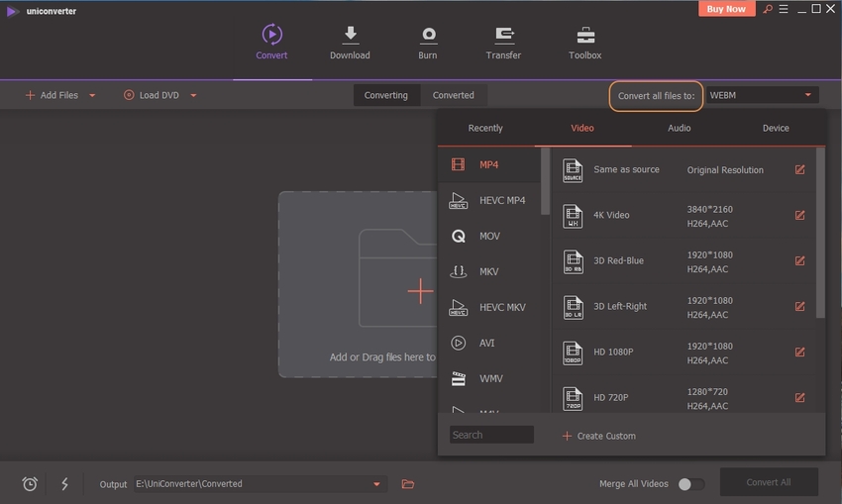Click the schedule alarm clock icon

coord(30,484)
